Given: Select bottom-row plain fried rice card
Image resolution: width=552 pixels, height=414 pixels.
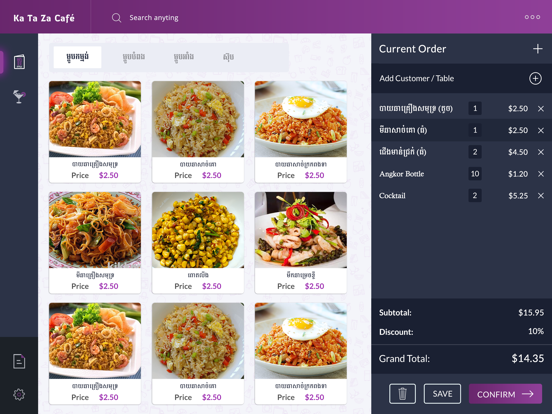Looking at the screenshot, I should pos(198,353).
